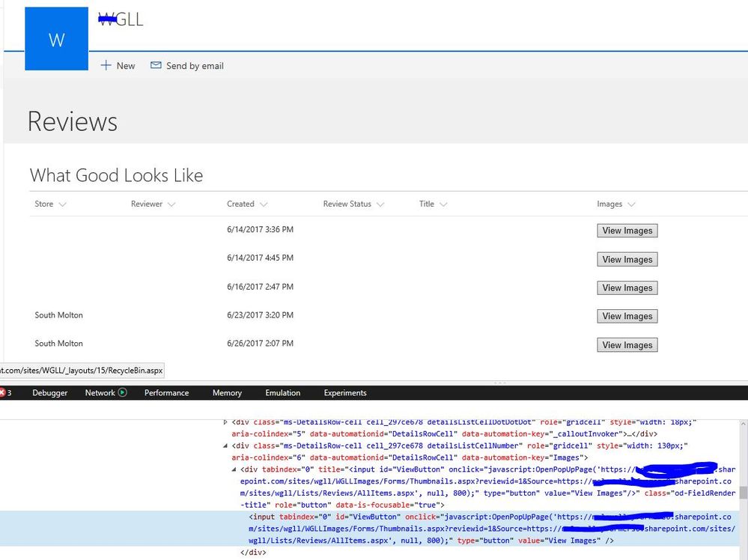Open the WGLL site title link
The height and width of the screenshot is (560, 748).
coord(121,19)
